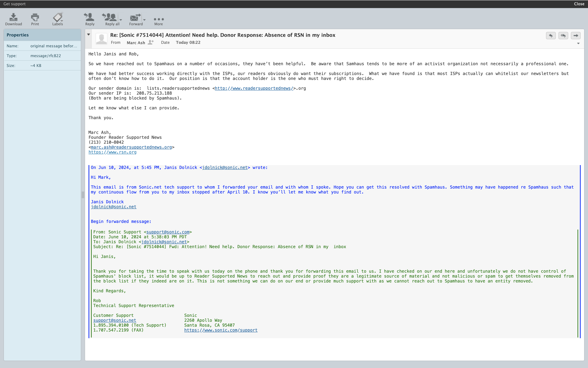Open https://www.sonic.com/support link
Image resolution: width=588 pixels, height=368 pixels.
tap(221, 330)
